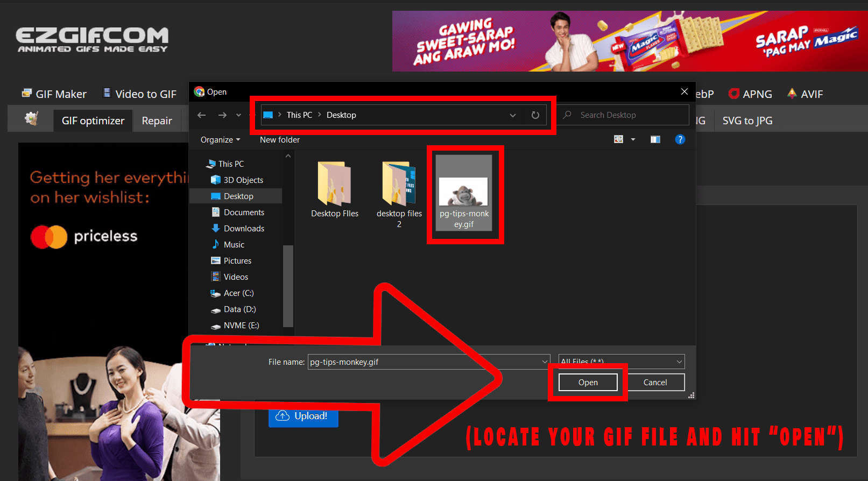
Task: Switch to the SVG to JPG tab
Action: (747, 121)
